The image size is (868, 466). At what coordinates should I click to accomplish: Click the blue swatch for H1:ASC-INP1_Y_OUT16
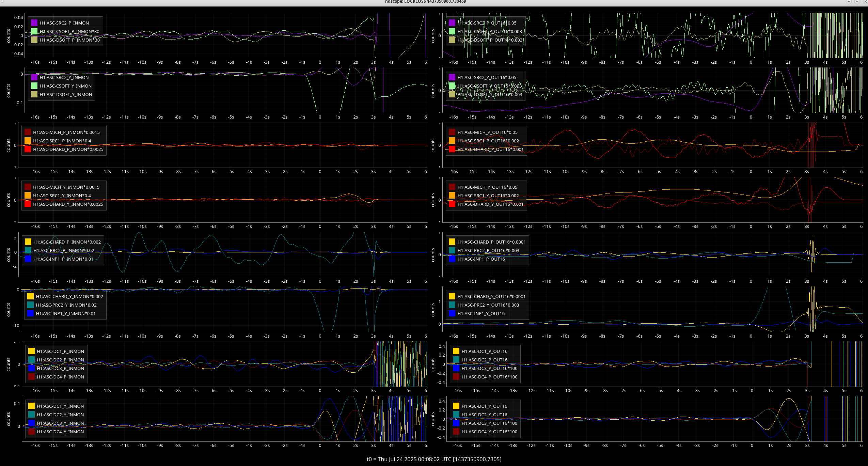(x=452, y=313)
